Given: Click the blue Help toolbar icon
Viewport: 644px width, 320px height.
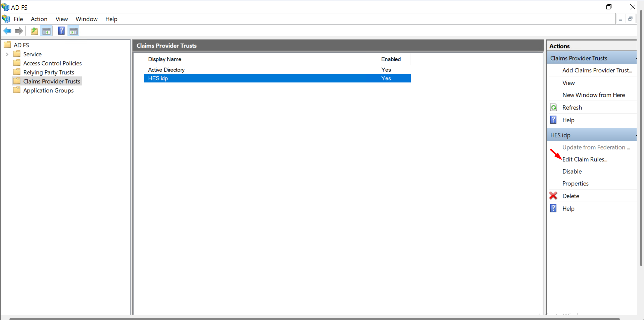Looking at the screenshot, I should (61, 31).
